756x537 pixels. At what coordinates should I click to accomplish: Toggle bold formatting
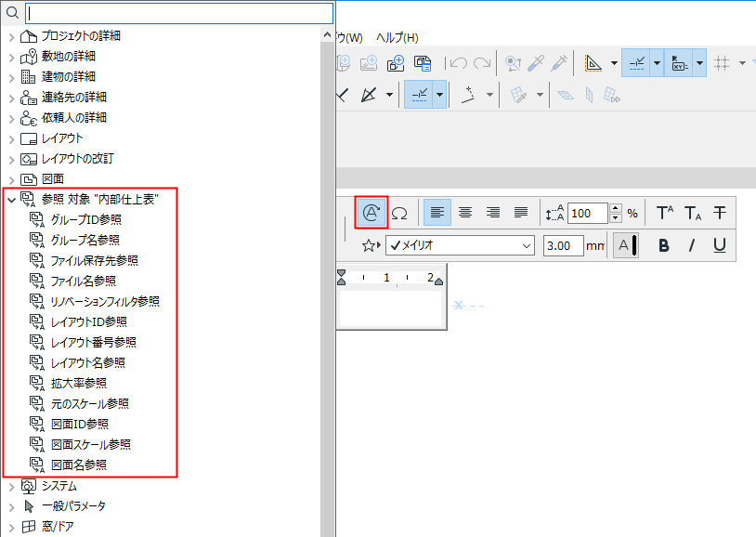664,245
